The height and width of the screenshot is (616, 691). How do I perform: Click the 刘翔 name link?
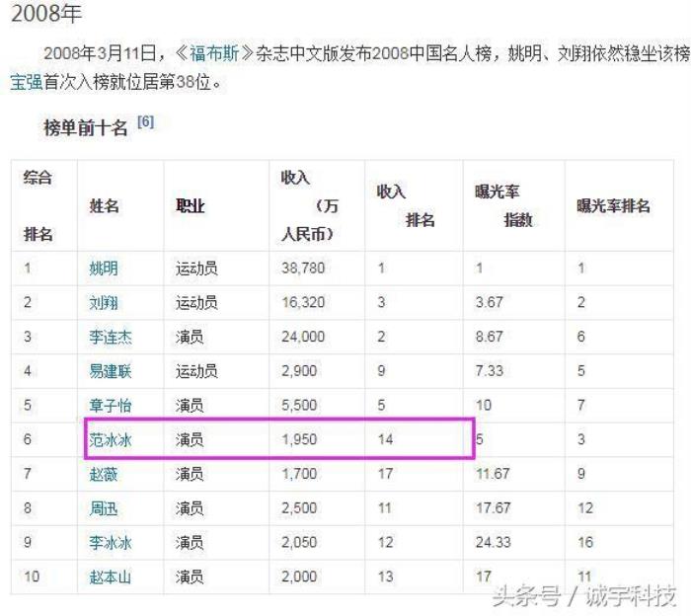click(103, 303)
